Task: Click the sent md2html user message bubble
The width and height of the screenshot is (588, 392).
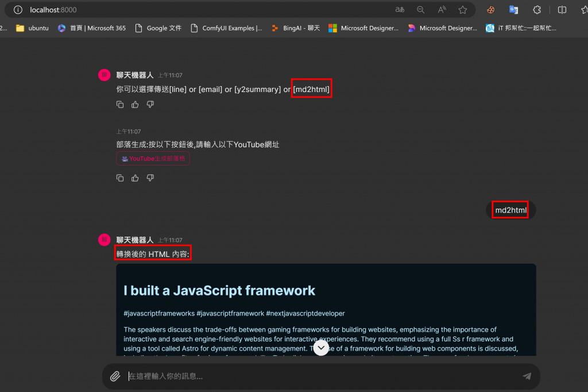Action: coord(510,210)
